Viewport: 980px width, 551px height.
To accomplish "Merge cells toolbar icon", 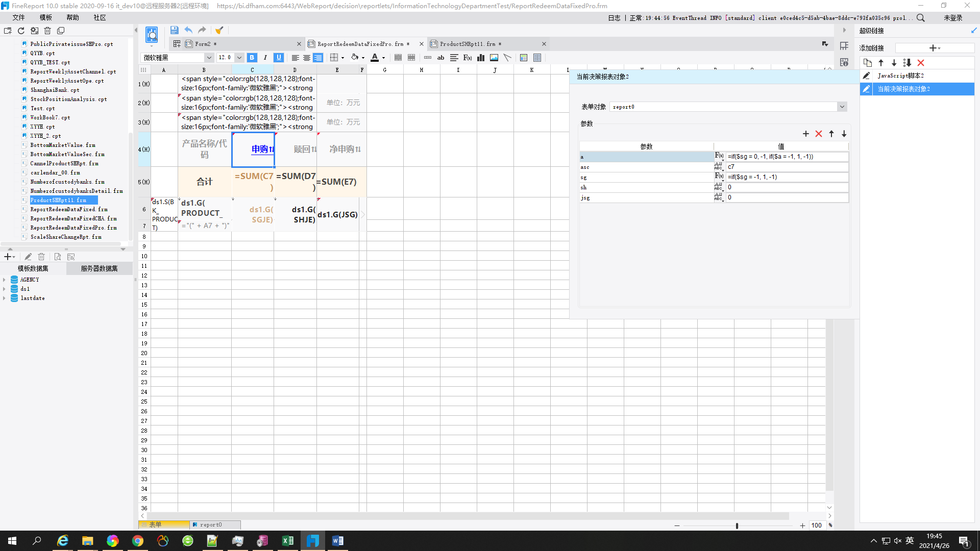I will [398, 58].
